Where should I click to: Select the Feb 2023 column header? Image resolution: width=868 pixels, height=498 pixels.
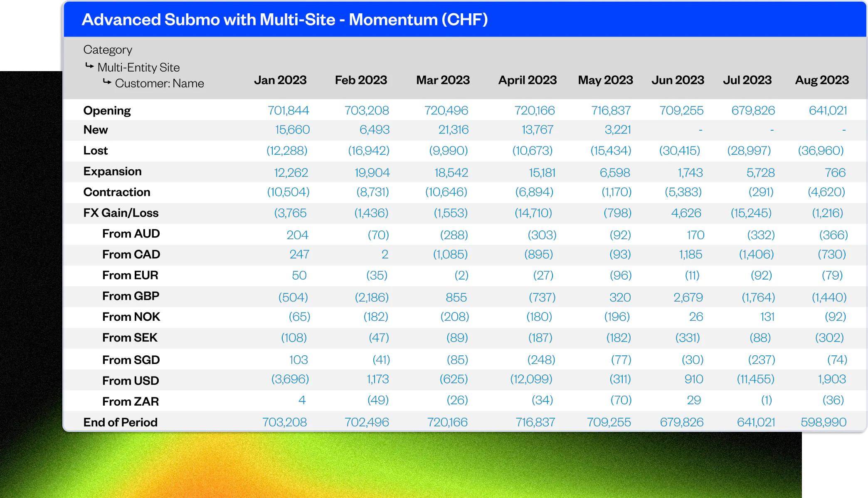[361, 80]
